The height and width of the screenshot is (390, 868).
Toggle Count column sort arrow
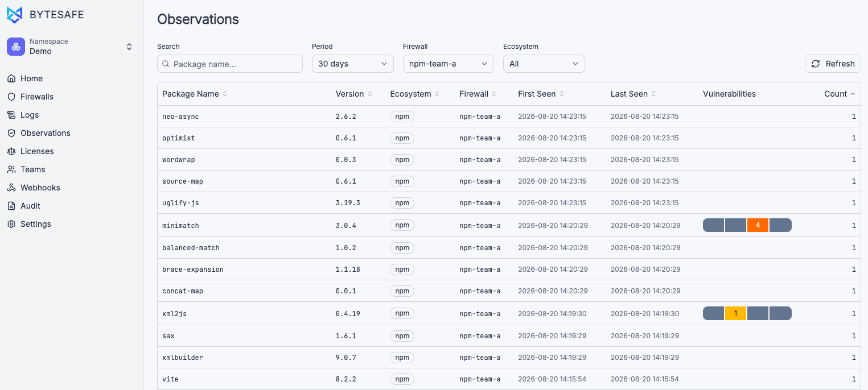point(853,94)
